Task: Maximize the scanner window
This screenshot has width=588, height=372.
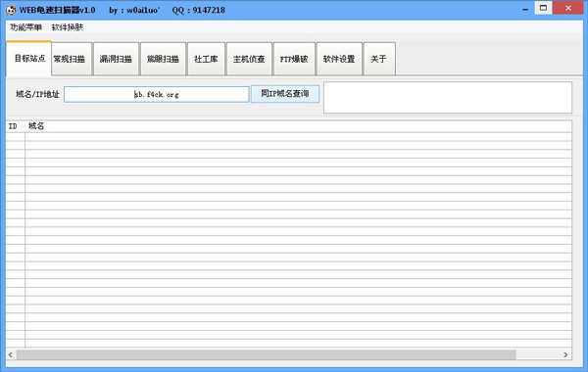Action: [543, 8]
